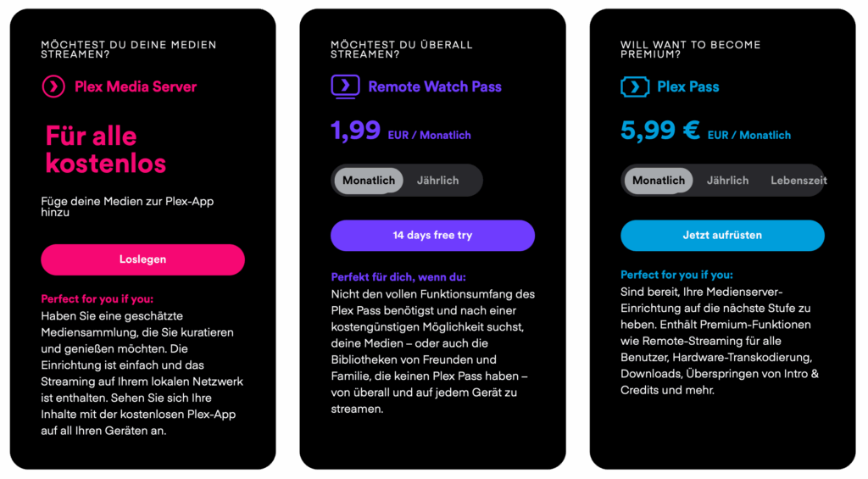Switch Plex Pass to Jährlich billing

[x=727, y=181]
